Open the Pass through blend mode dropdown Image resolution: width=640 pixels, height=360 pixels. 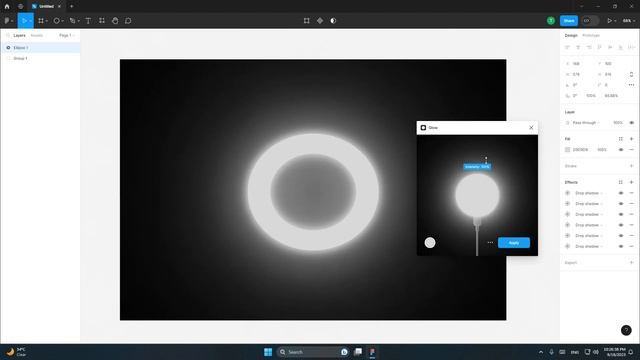click(x=586, y=123)
